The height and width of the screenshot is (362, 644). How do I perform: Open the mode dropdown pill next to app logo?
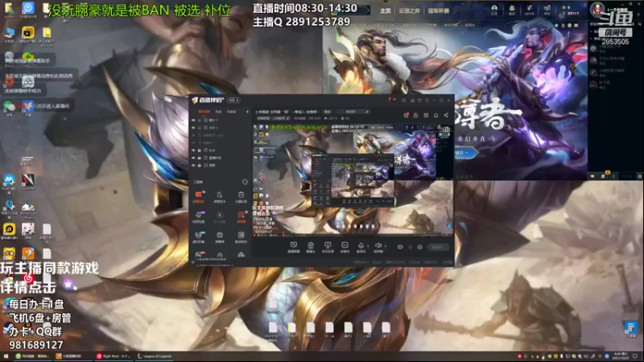(233, 101)
